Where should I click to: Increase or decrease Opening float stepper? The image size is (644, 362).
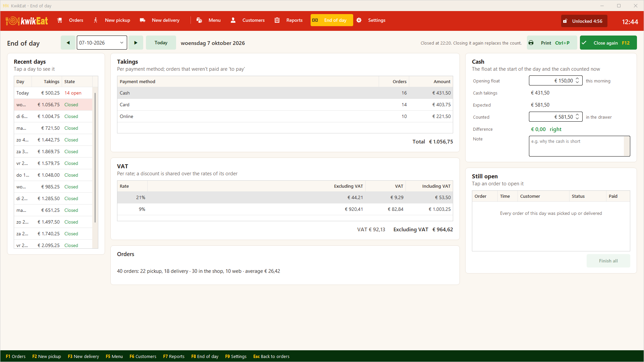[577, 80]
